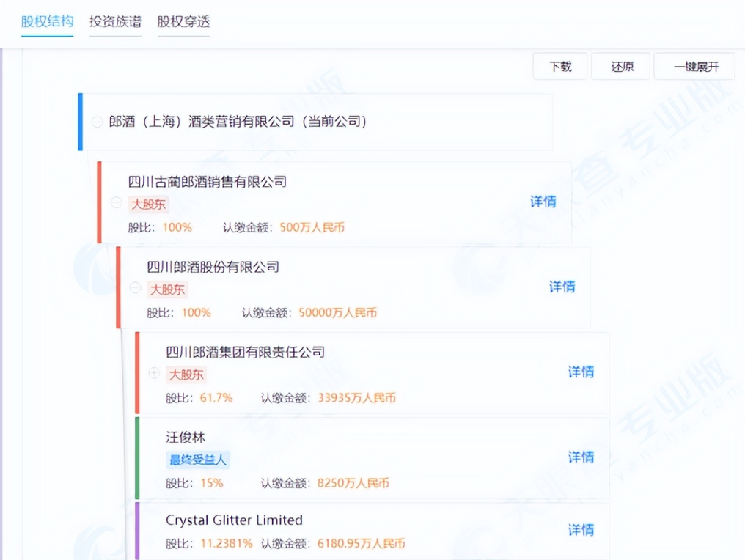Click the 8250万人民币 amount

(353, 483)
